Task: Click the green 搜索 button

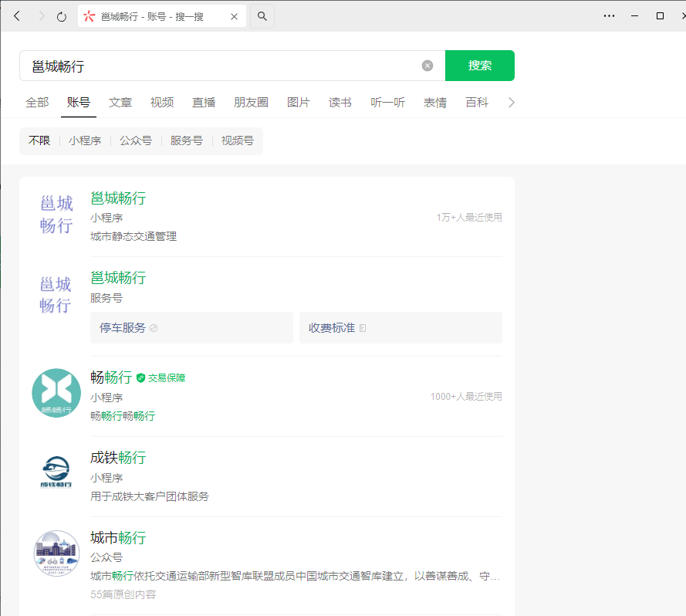Action: (x=479, y=66)
